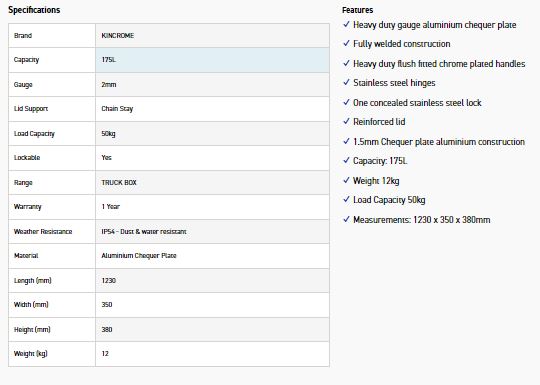This screenshot has height=385, width=540.
Task: Select the Weather Resistance row label
Action: [x=43, y=231]
